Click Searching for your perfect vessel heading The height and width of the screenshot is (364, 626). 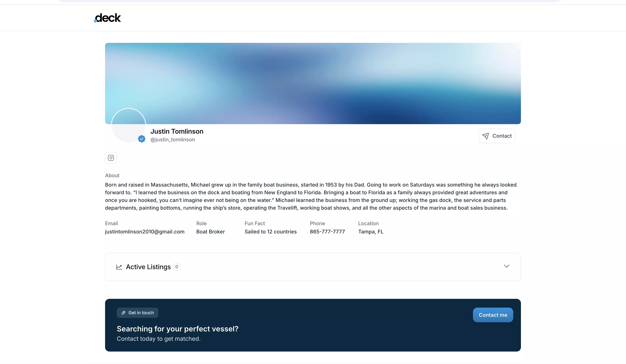[x=177, y=329]
